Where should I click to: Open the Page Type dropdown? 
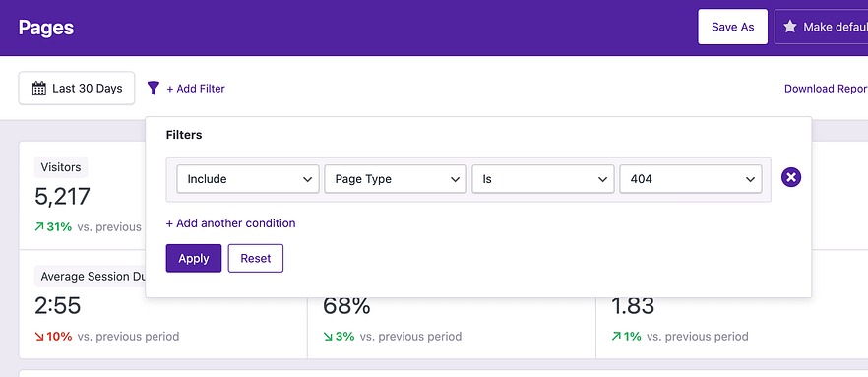396,179
